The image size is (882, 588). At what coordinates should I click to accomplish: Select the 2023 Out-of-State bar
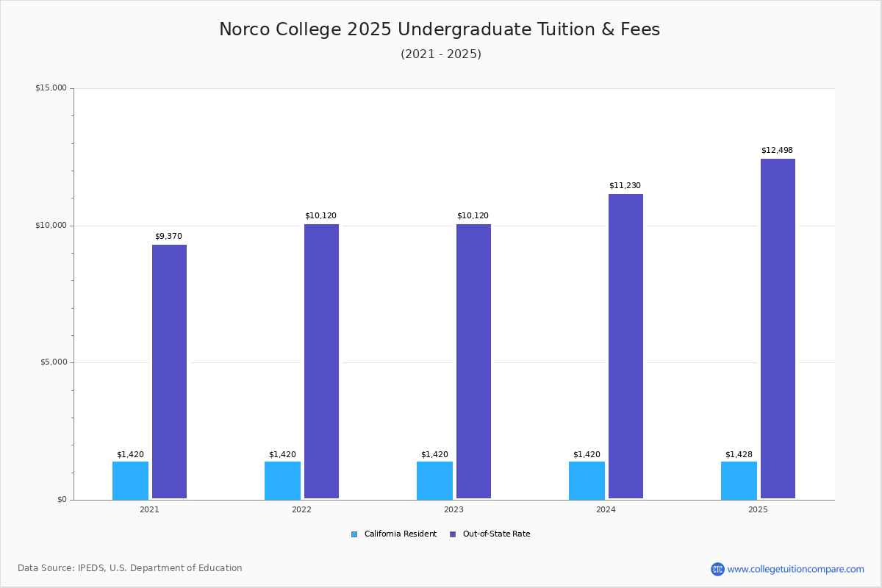[x=473, y=361]
